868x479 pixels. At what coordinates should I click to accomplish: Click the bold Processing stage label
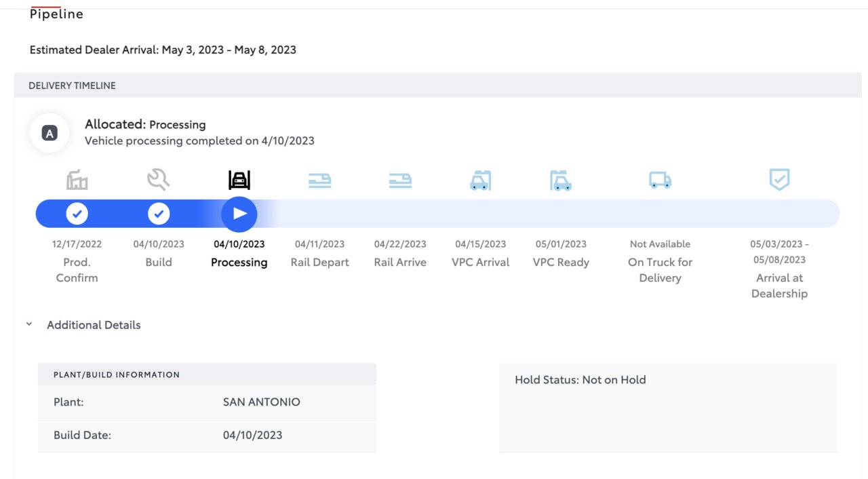[239, 263]
